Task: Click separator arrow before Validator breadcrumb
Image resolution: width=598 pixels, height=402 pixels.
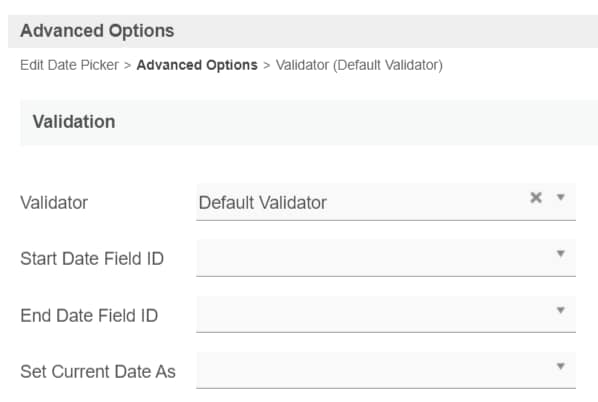Action: click(267, 66)
